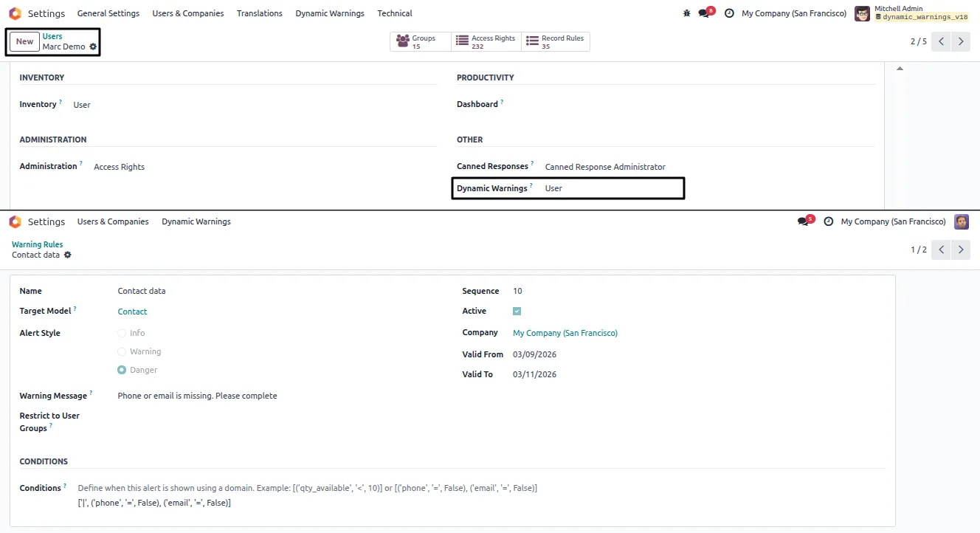Click Odoo logo in the Warning Rules window
The image size is (980, 533).
coord(15,221)
